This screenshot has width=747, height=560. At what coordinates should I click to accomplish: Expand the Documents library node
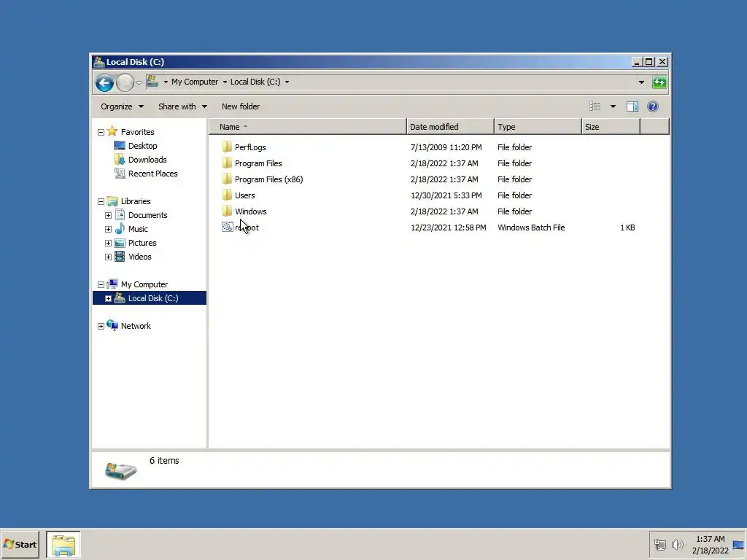108,215
